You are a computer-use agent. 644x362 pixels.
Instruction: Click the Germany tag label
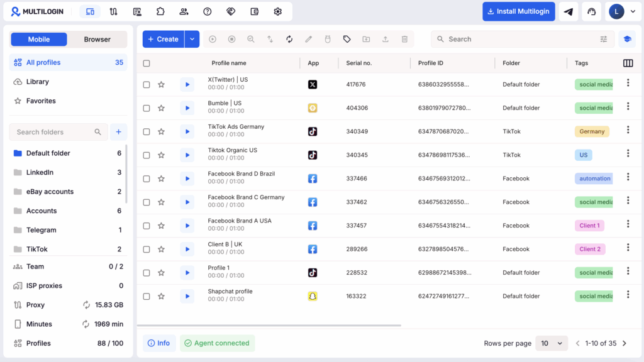pos(592,132)
